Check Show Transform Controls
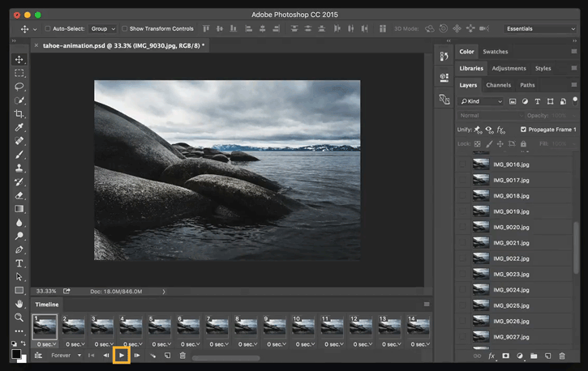This screenshot has width=588, height=371. (x=124, y=28)
